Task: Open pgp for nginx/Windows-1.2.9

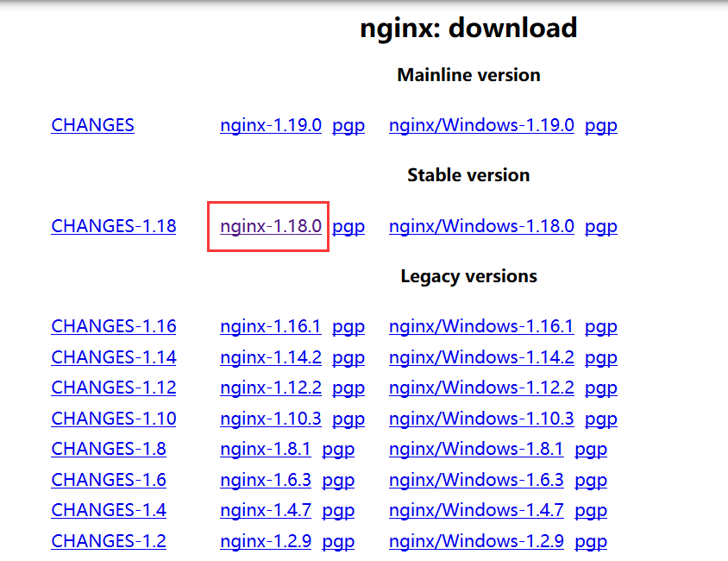Action: point(591,541)
